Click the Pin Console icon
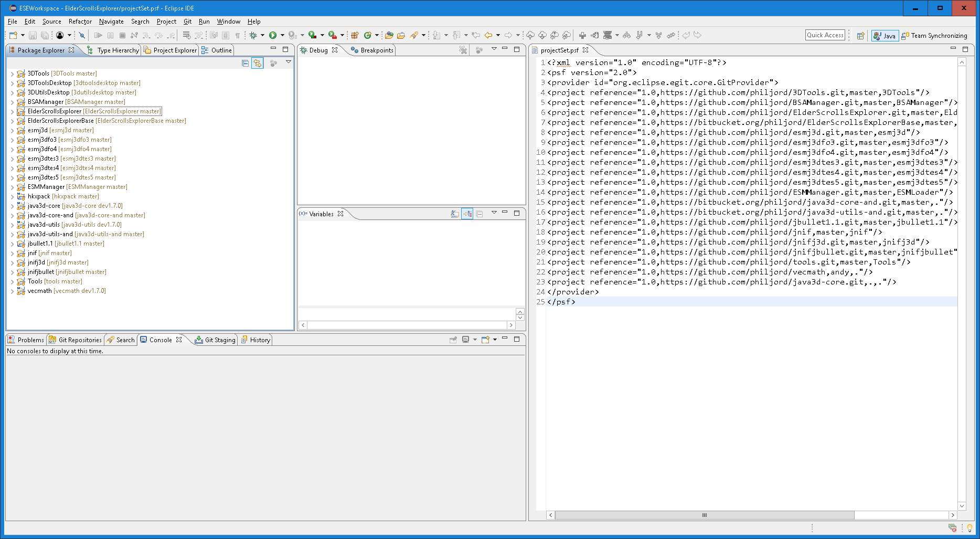The image size is (980, 539). (x=453, y=340)
